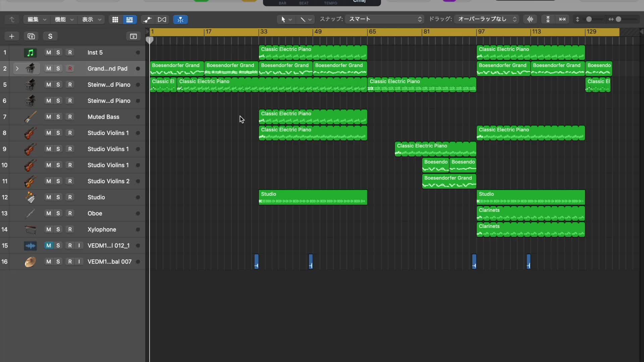
Task: Open the 編集 dropdown menu
Action: pyautogui.click(x=37, y=19)
